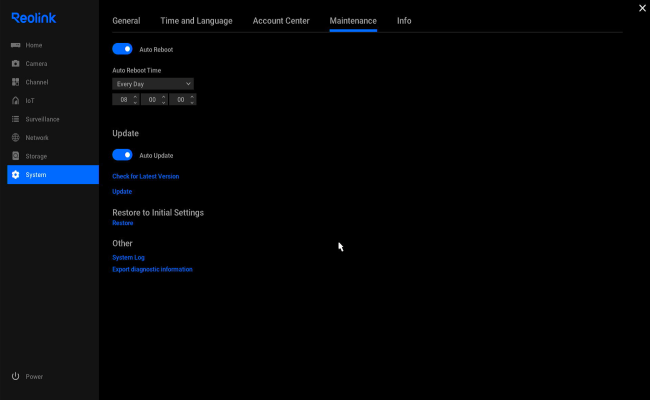
Task: Click the Home icon in sidebar
Action: 15,45
